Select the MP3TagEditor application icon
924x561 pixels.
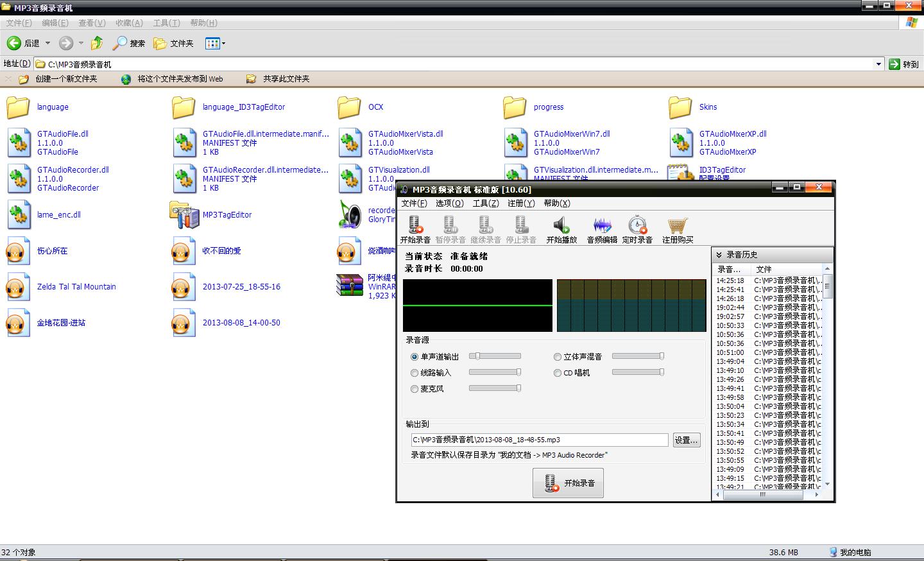pos(184,215)
